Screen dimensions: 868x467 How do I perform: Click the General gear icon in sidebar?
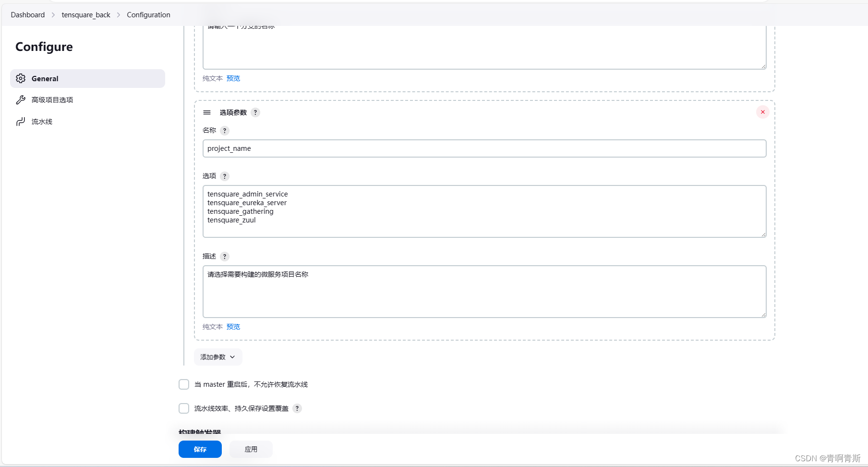click(x=21, y=78)
